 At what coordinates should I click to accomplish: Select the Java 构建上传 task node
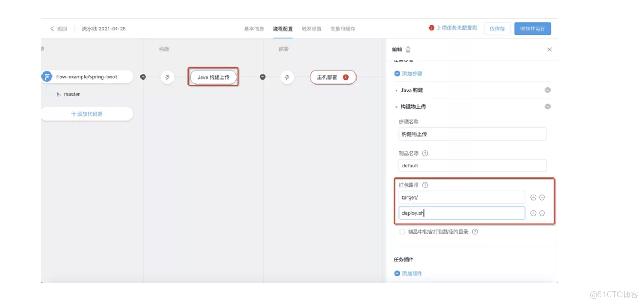click(x=213, y=77)
